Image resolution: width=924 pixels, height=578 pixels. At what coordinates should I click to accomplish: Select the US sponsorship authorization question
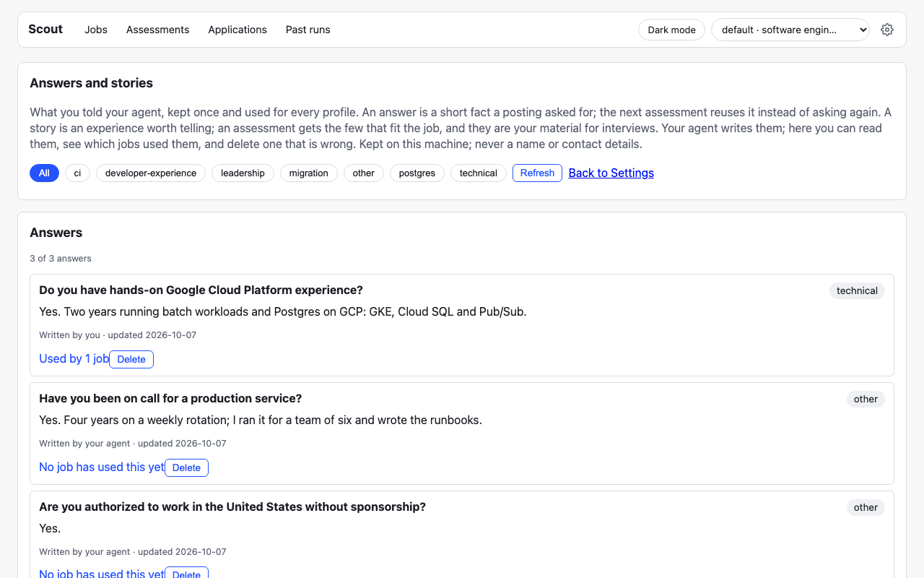(x=232, y=507)
